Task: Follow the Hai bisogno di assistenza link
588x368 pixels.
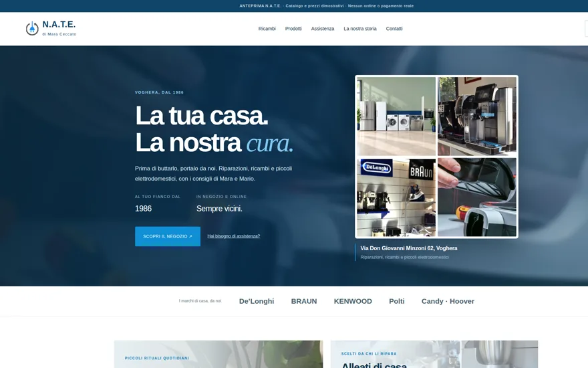Action: 234,236
